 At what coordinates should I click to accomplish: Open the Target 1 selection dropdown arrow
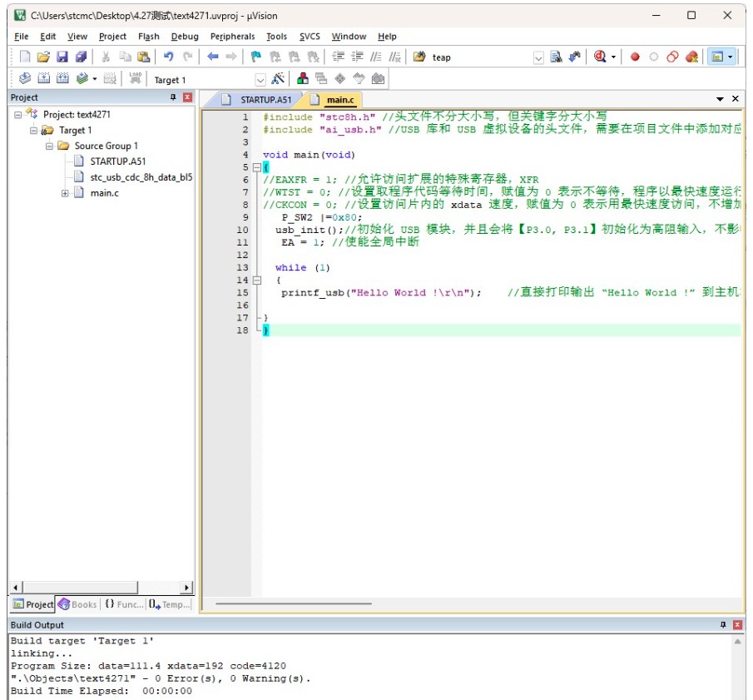pos(260,80)
